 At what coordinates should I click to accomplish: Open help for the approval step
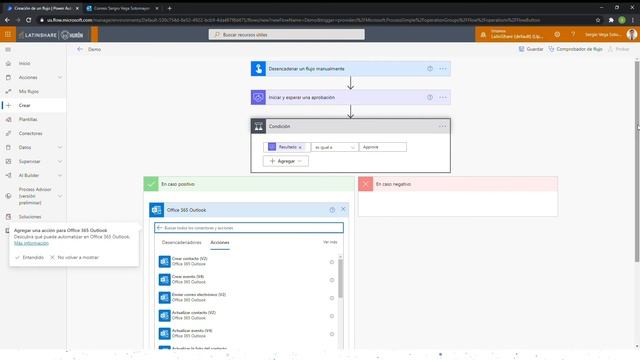click(430, 98)
